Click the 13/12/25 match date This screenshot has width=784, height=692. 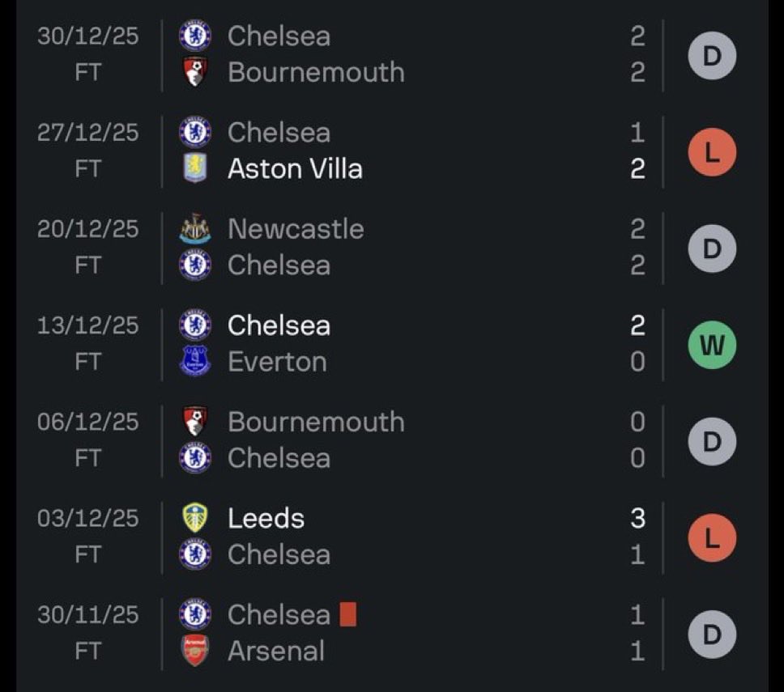(x=87, y=325)
